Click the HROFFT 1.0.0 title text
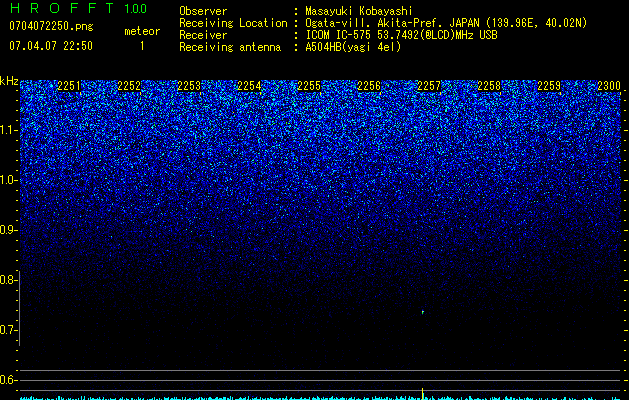 78,8
